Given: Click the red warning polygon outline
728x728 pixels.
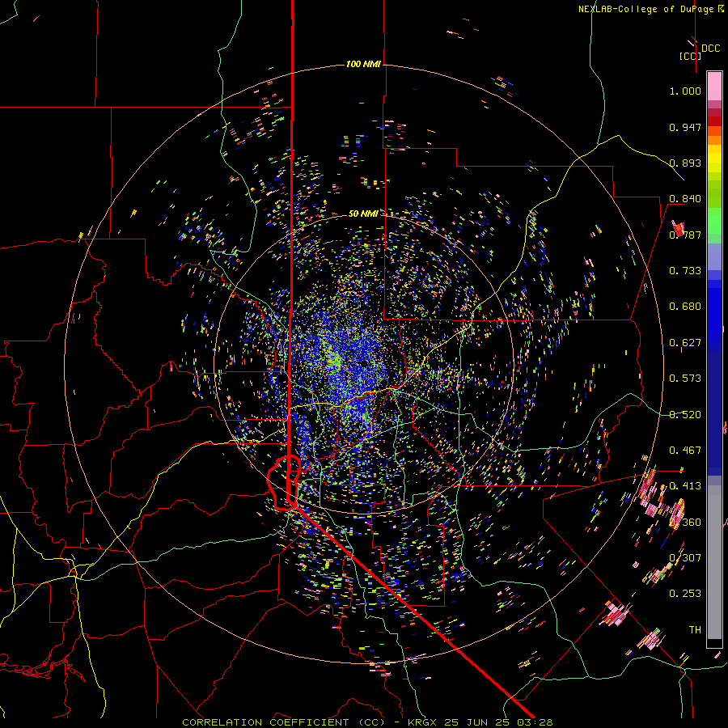Looking at the screenshot, I should 284,483.
